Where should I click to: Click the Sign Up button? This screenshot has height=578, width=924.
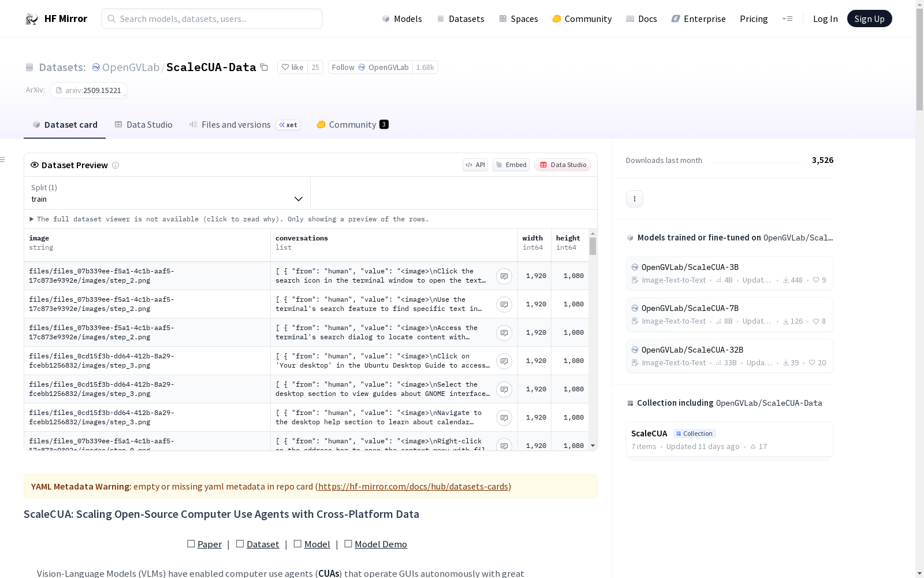tap(869, 18)
